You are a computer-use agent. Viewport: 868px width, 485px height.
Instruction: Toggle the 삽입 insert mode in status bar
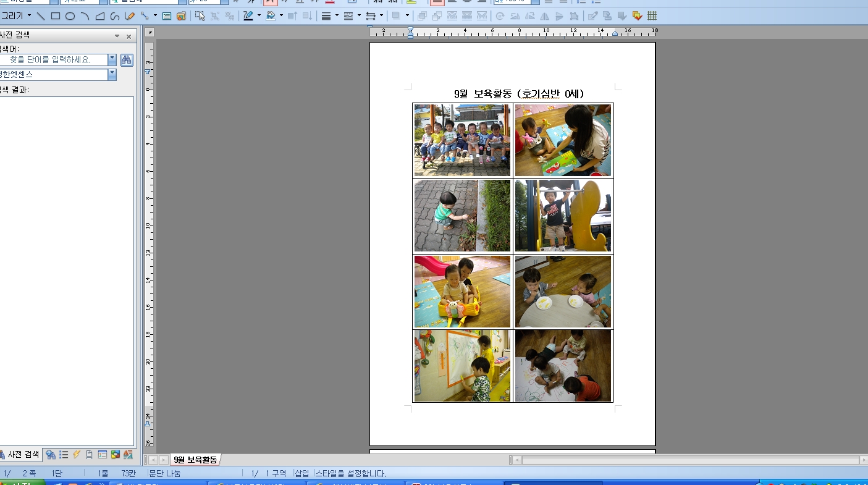(x=301, y=473)
